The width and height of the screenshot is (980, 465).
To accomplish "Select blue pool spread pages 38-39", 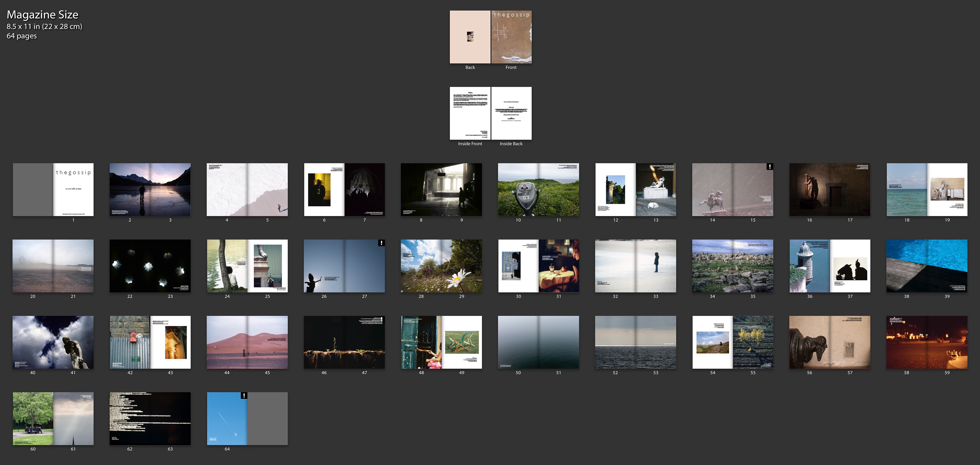I will click(927, 266).
